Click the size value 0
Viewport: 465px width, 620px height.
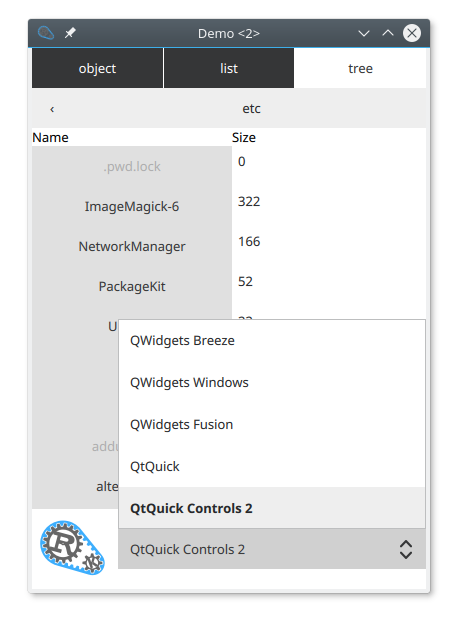[242, 161]
